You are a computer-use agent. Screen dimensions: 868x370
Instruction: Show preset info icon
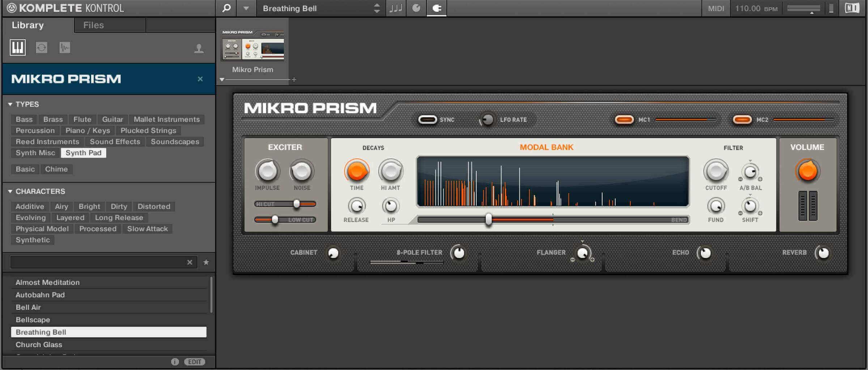point(175,362)
